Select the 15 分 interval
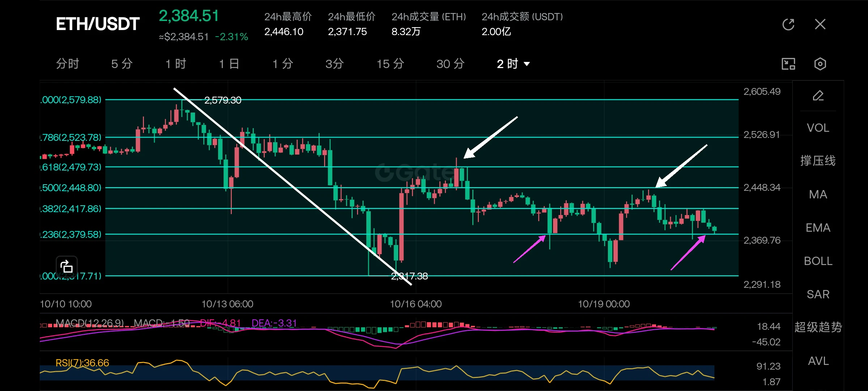Viewport: 868px width, 391px height. point(391,64)
